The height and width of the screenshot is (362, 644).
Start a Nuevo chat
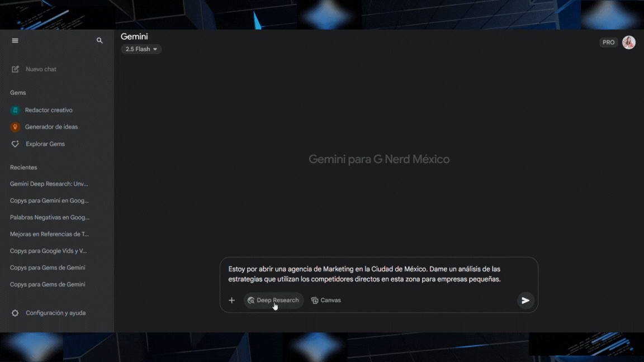point(41,69)
